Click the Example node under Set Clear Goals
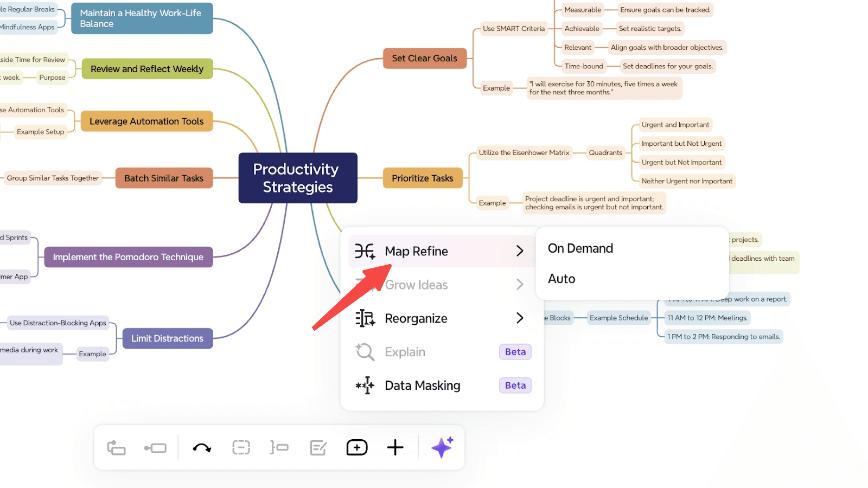Viewport: 868px width, 488px height. click(x=496, y=88)
